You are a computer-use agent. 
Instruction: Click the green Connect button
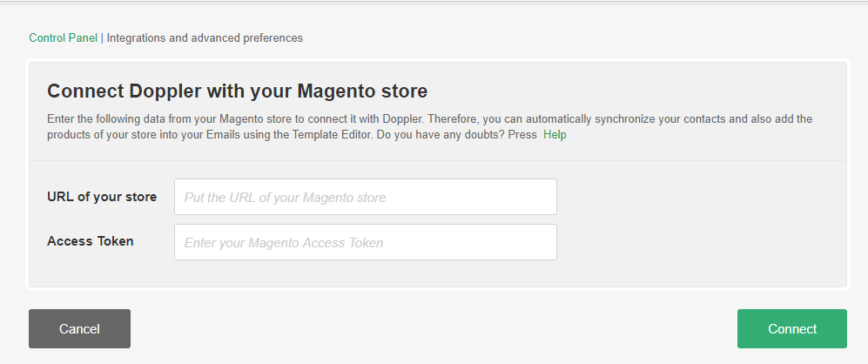point(791,328)
